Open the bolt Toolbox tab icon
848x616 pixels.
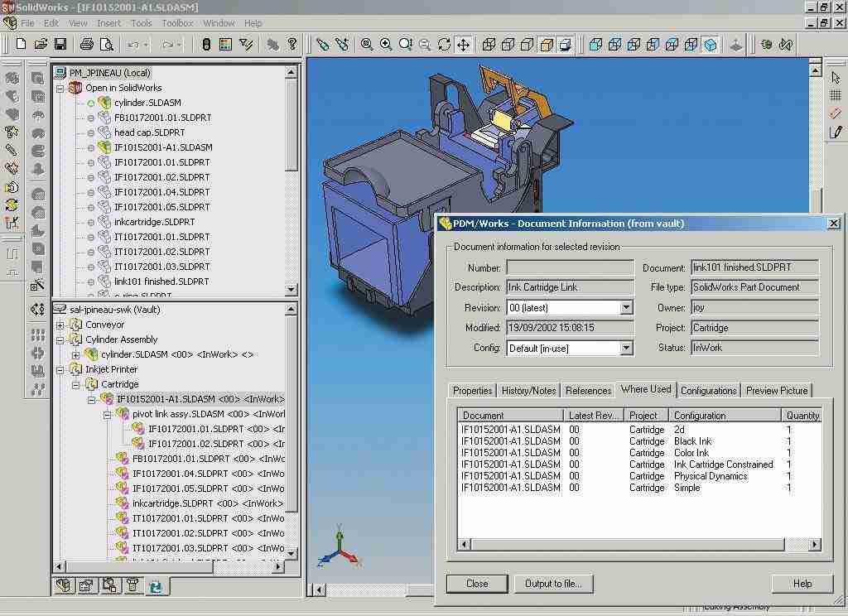(132, 585)
